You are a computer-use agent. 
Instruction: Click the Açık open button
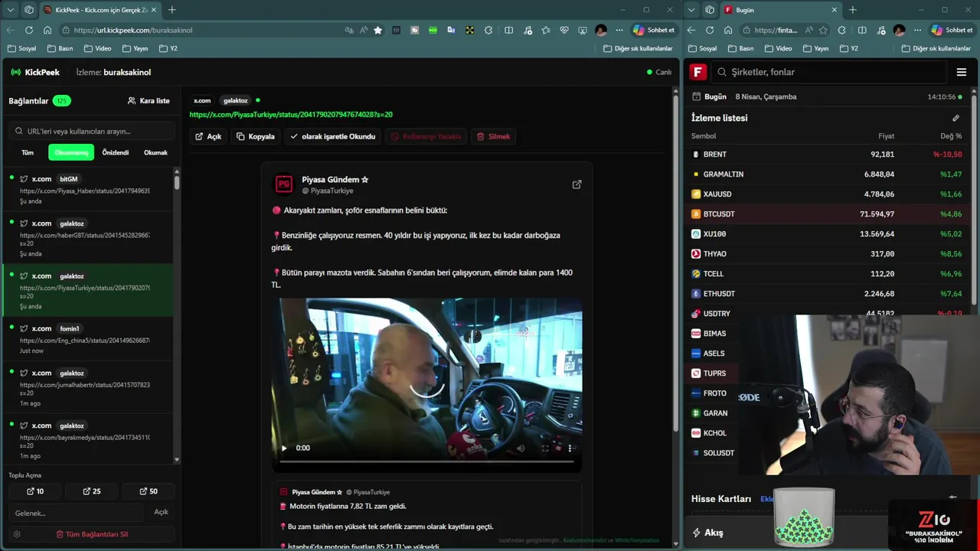click(x=208, y=136)
